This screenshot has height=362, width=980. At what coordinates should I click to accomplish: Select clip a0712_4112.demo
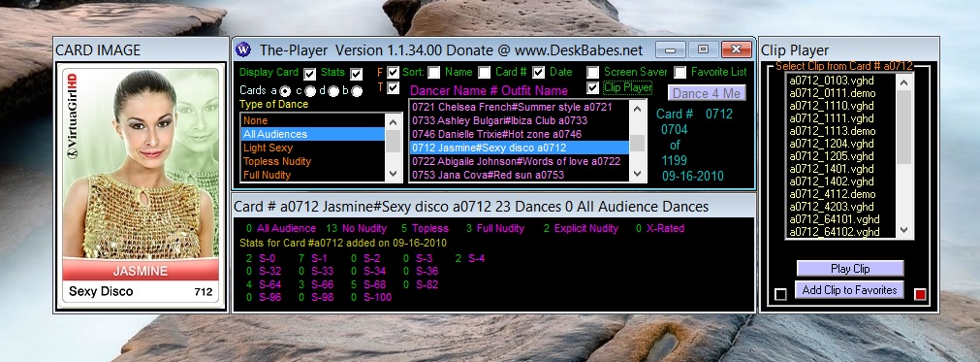[841, 194]
